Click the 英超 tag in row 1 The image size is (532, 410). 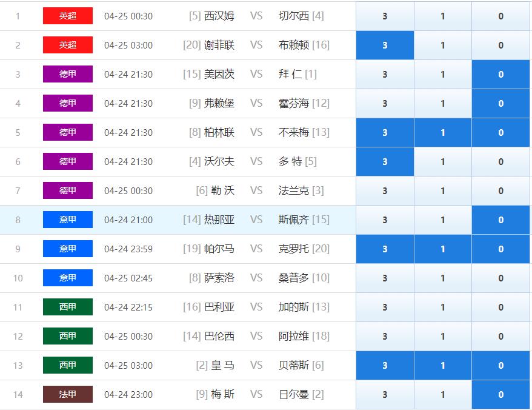click(68, 16)
